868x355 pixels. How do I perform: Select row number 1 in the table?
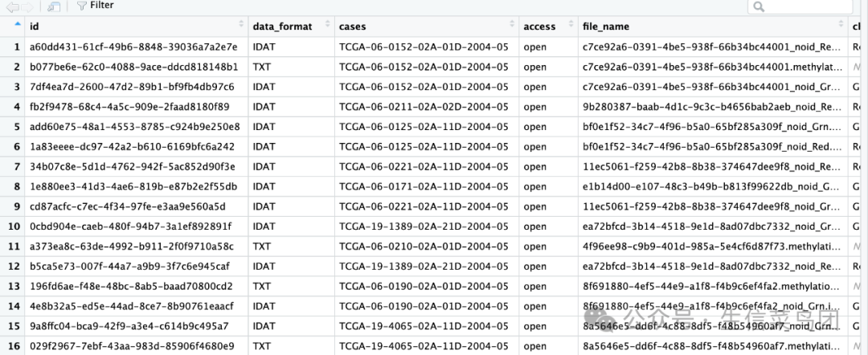[16, 47]
